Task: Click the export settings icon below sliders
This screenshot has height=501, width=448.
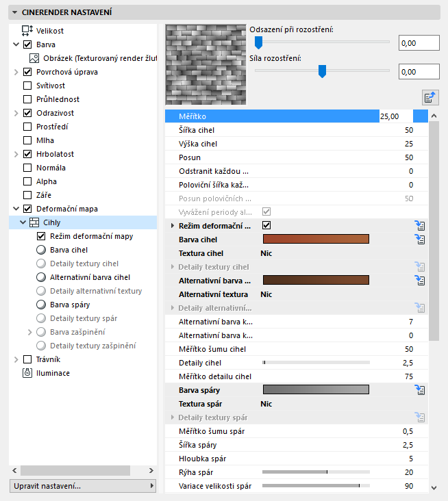Action: (x=430, y=97)
